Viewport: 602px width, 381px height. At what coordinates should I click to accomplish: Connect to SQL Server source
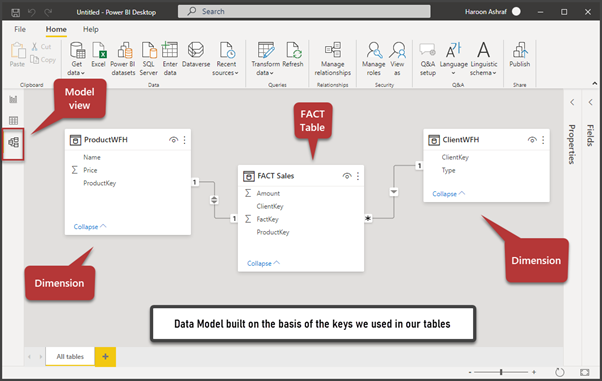tap(149, 59)
